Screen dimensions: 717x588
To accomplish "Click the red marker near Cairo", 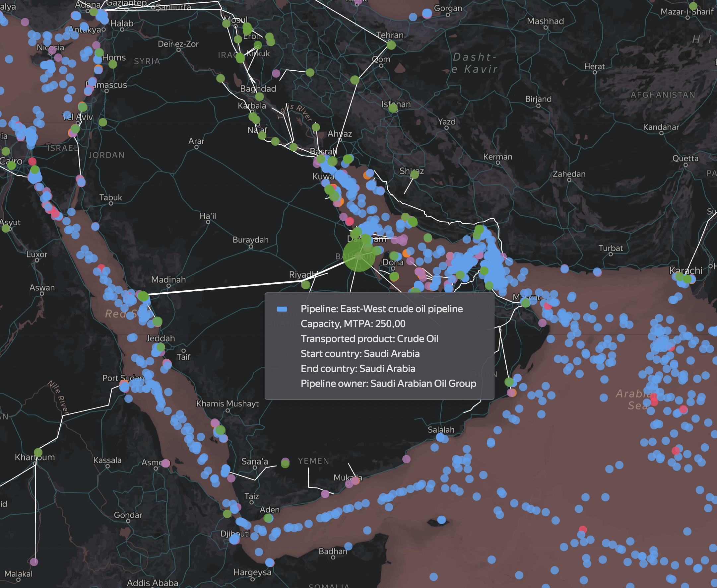I will click(32, 161).
